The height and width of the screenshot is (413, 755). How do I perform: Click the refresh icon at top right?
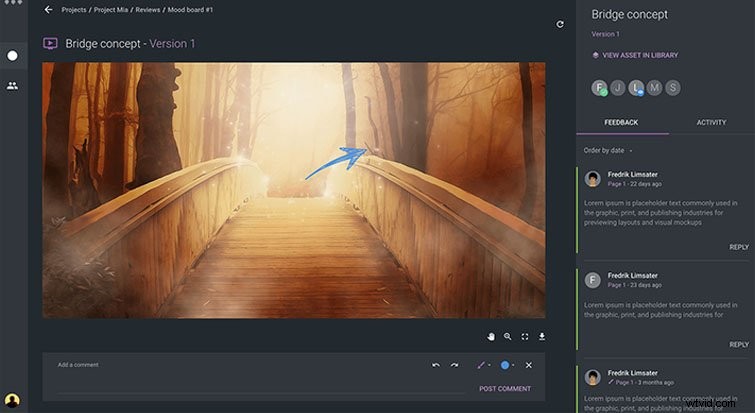click(x=560, y=24)
